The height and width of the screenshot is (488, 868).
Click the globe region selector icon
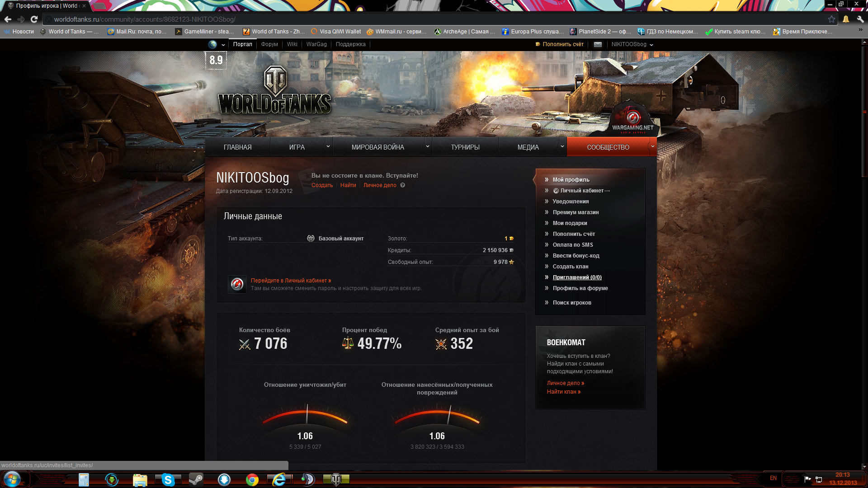(x=212, y=44)
